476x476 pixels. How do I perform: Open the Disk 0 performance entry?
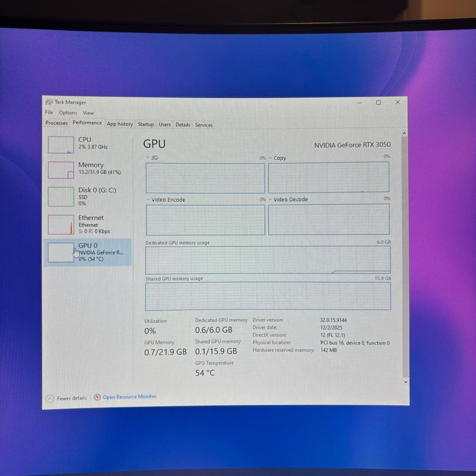coord(87,196)
